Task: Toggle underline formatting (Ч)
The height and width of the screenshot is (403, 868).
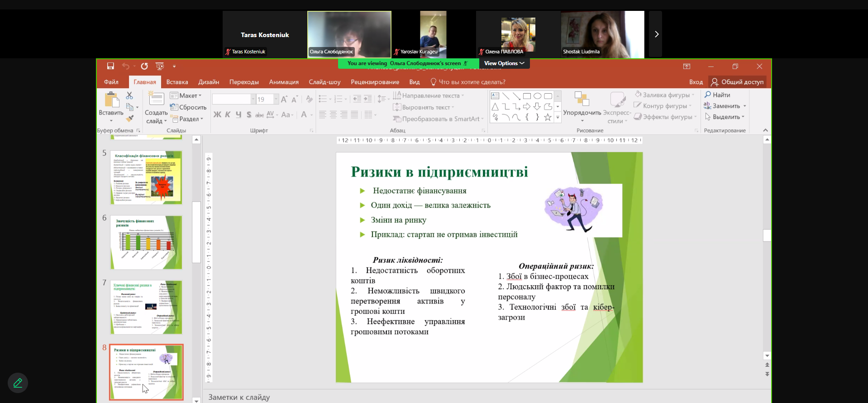Action: [238, 114]
